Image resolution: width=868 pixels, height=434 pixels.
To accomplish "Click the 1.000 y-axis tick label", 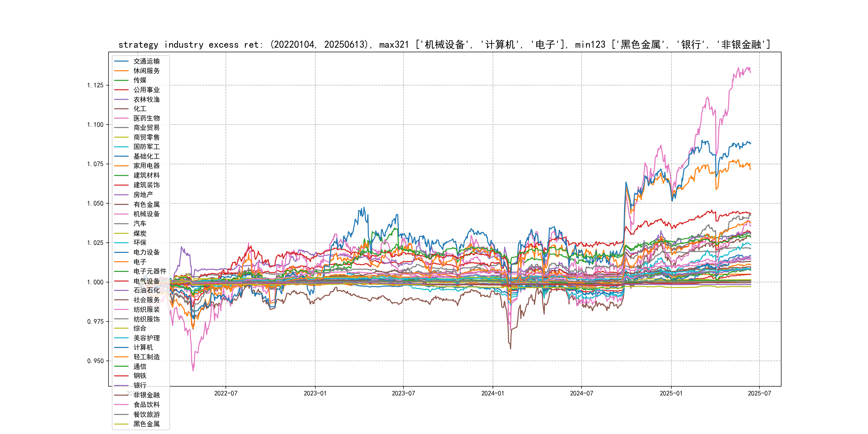I will click(x=95, y=282).
